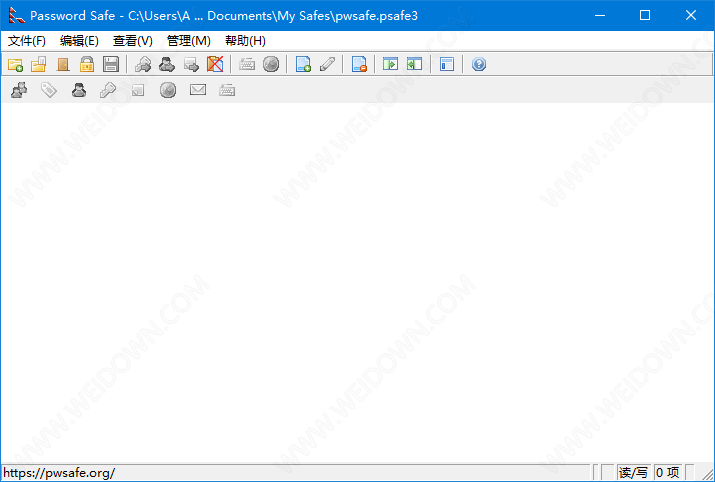Open the 帮助(H) menu

tap(245, 40)
